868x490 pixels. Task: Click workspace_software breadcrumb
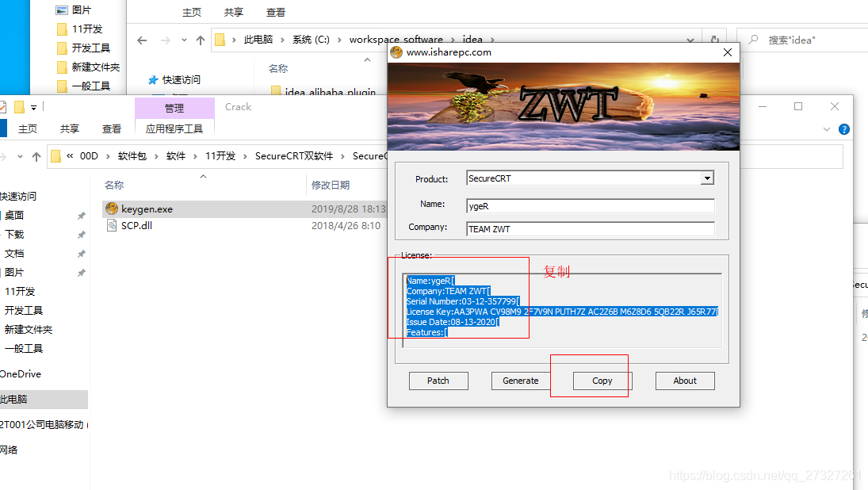tap(396, 40)
